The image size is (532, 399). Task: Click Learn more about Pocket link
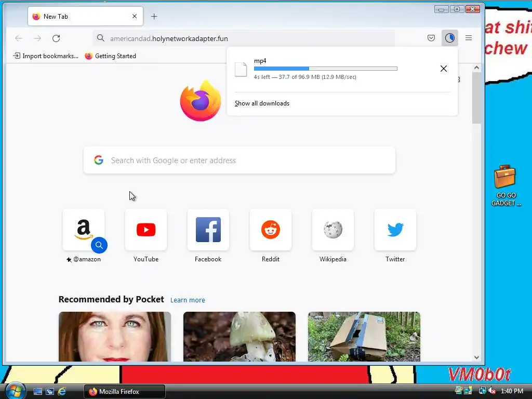point(188,300)
